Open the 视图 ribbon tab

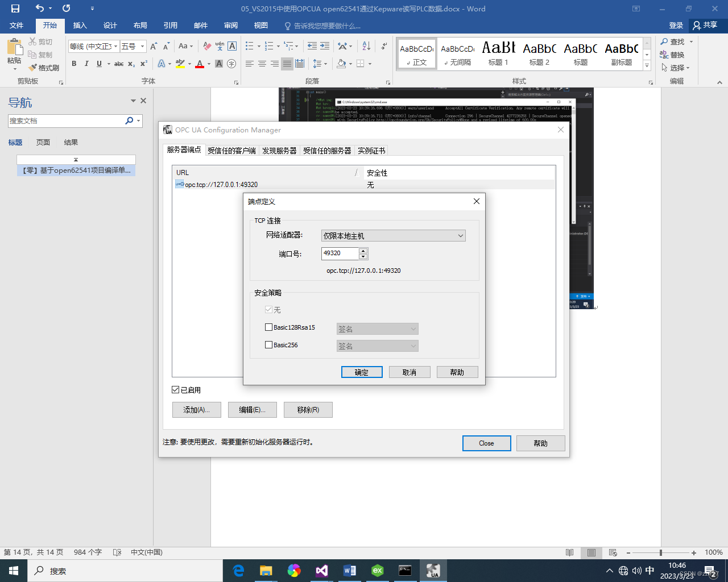(261, 26)
